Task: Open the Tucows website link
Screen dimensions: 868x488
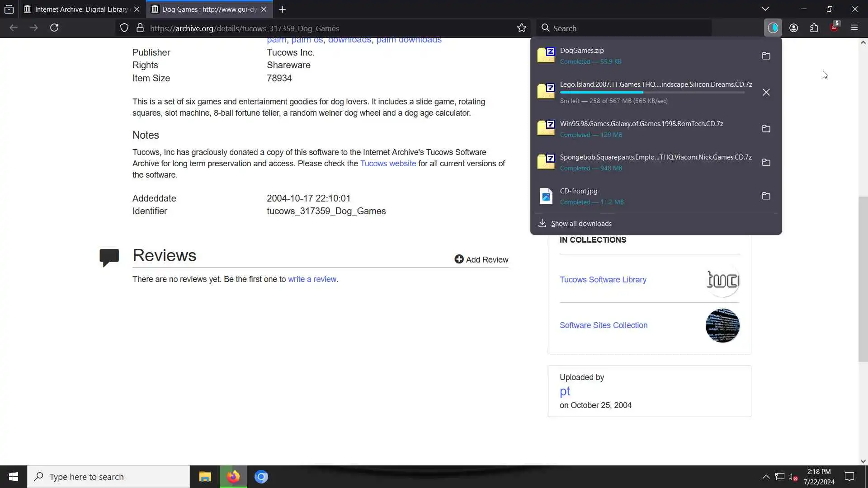Action: point(388,164)
